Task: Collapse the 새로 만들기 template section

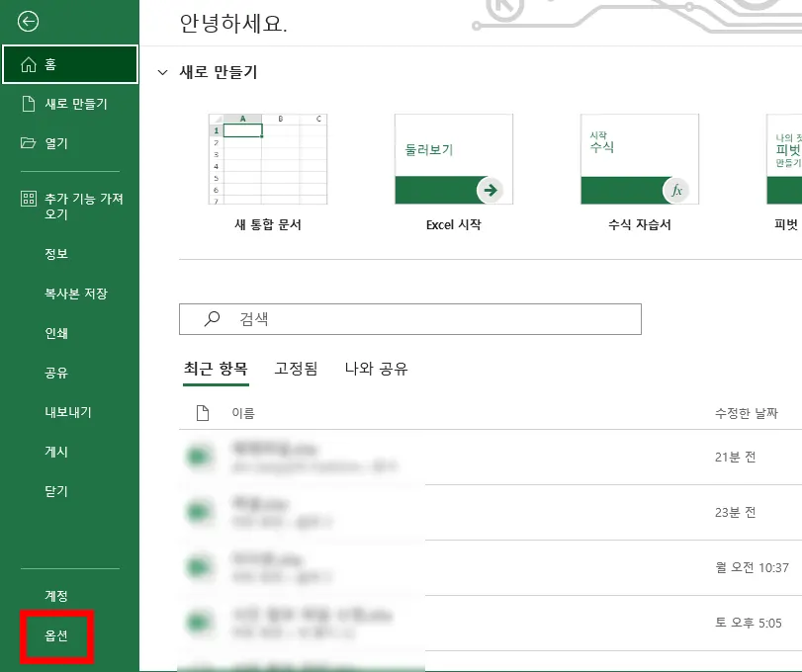Action: pos(163,71)
